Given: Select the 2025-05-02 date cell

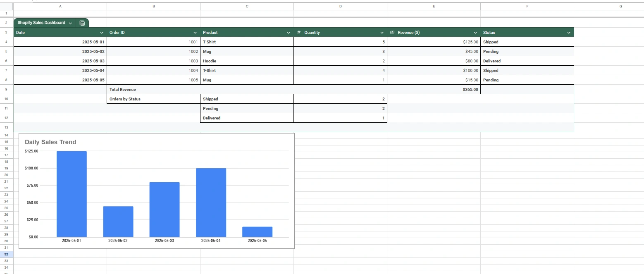Looking at the screenshot, I should [60, 52].
